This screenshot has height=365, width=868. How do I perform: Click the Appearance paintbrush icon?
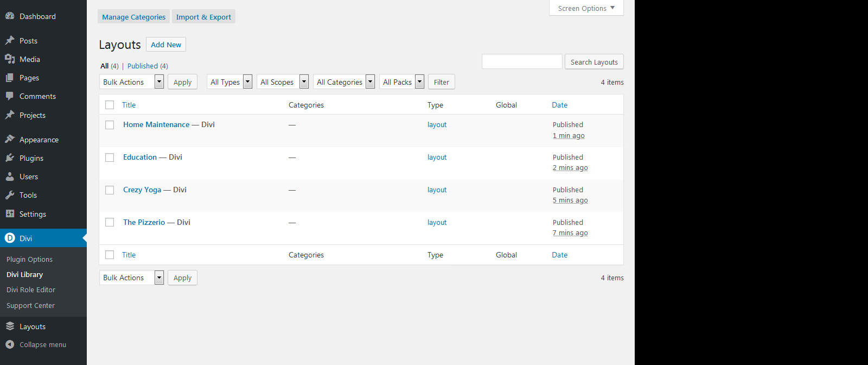tap(10, 140)
